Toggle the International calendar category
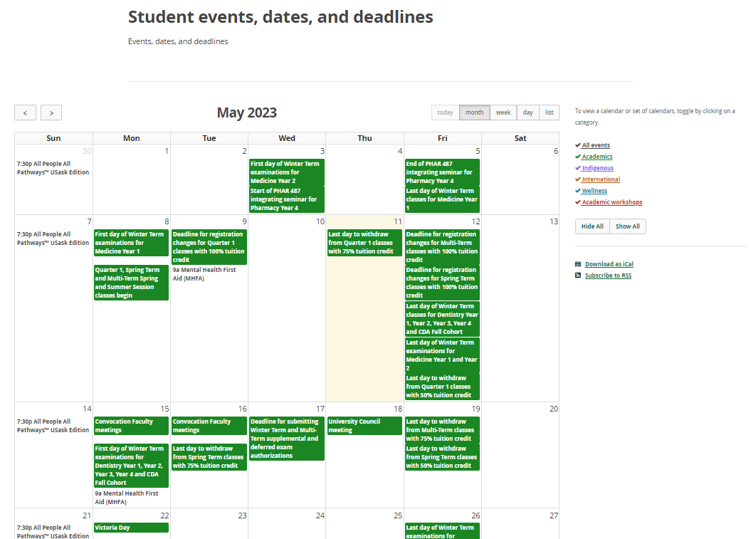 tap(600, 179)
